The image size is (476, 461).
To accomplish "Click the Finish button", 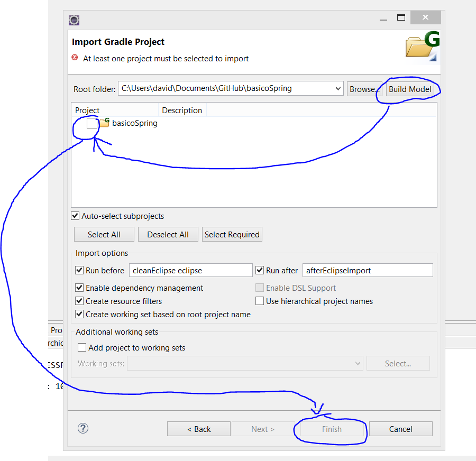I will coord(332,429).
